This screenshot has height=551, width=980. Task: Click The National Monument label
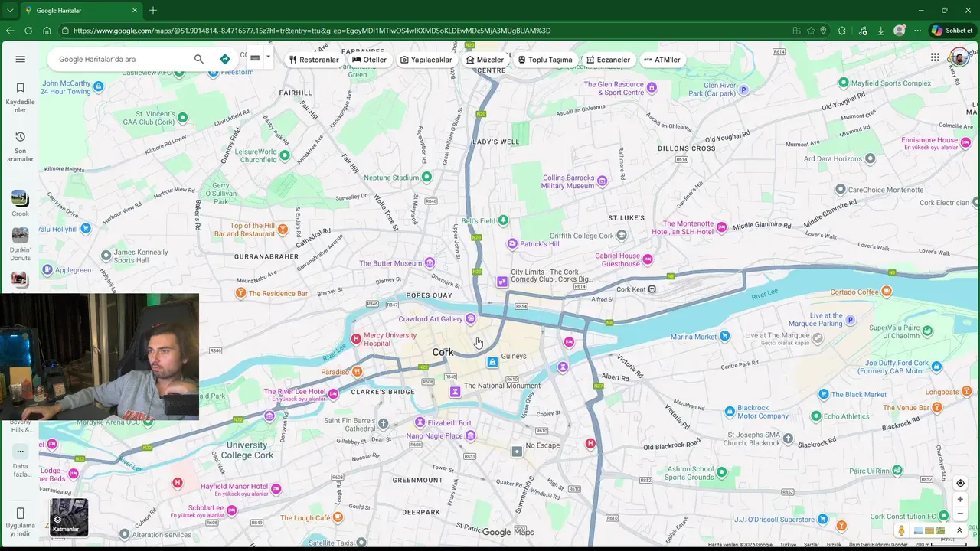point(502,386)
